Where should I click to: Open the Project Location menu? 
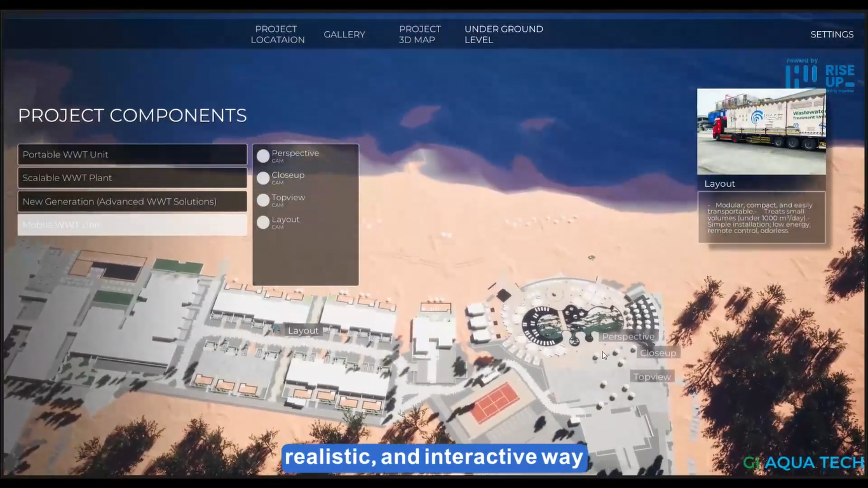coord(277,34)
